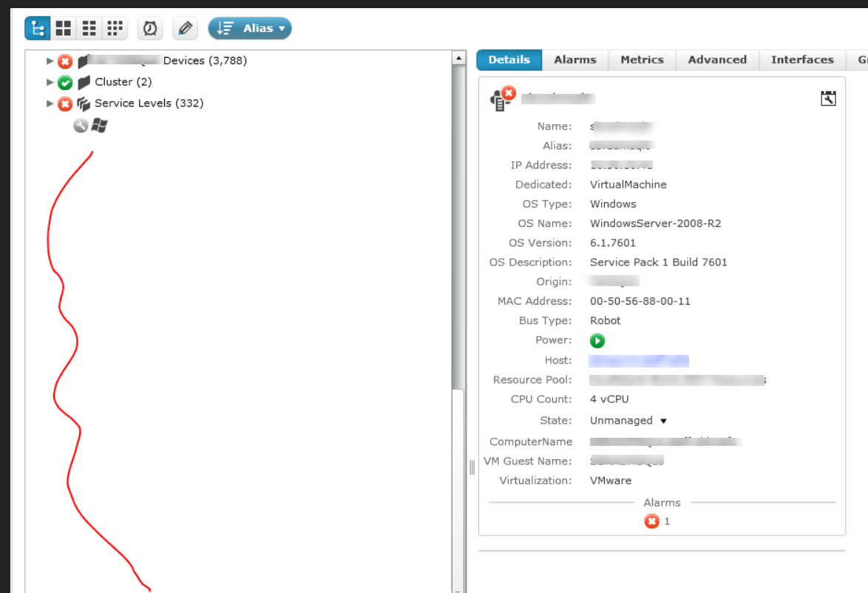Click the Service Levels stacked folders icon
The width and height of the screenshot is (868, 593).
click(84, 104)
